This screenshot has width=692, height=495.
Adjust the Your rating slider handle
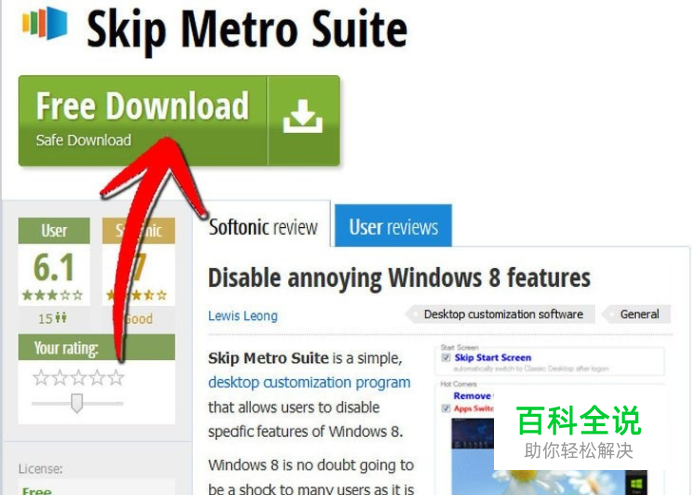(77, 403)
